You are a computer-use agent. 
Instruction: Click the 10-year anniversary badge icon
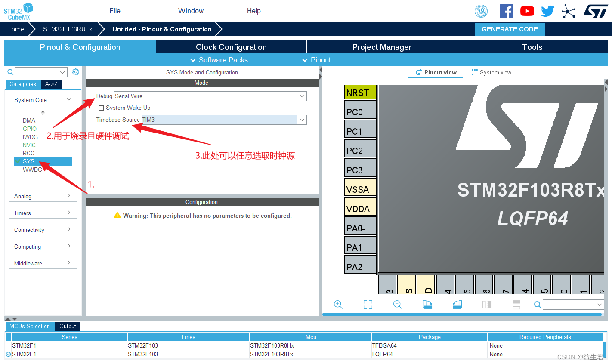pos(481,11)
